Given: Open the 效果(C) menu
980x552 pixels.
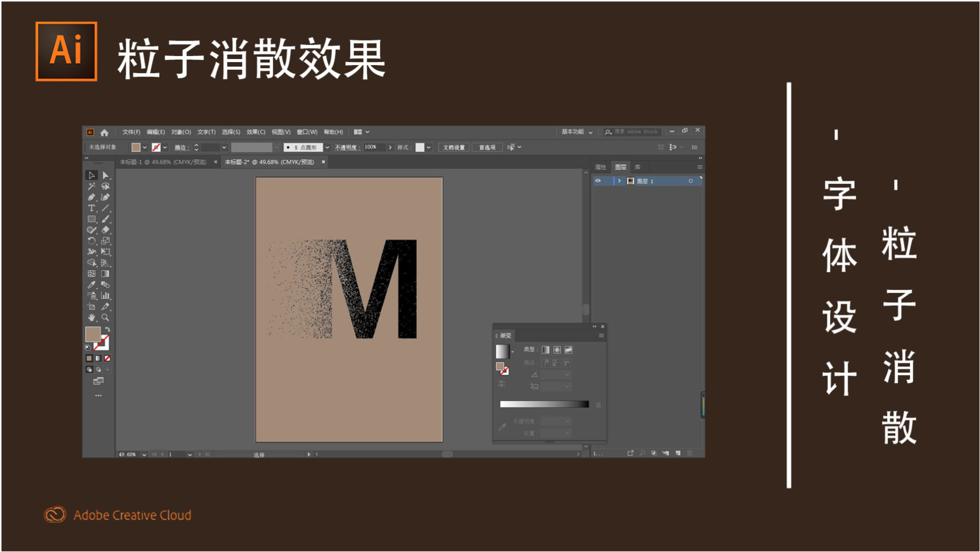Looking at the screenshot, I should [x=255, y=132].
